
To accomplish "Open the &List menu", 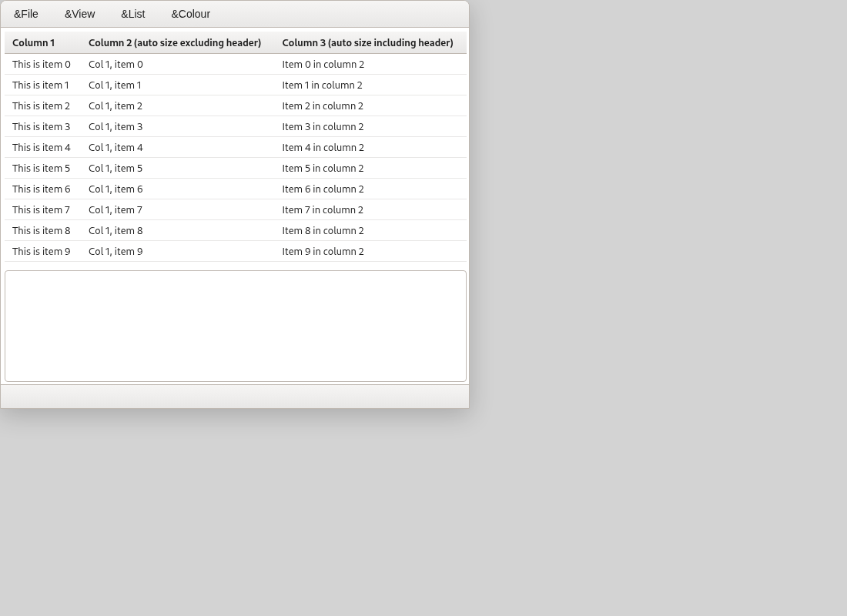I will tap(133, 14).
